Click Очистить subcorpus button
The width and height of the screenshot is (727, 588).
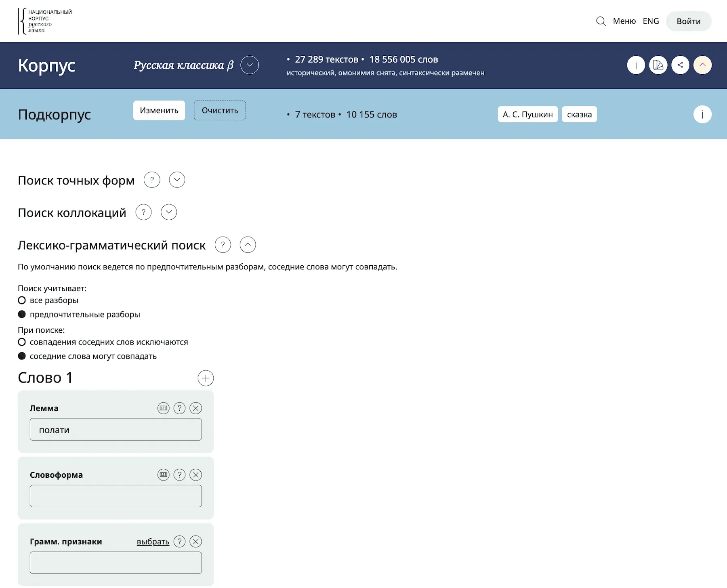[x=220, y=110]
